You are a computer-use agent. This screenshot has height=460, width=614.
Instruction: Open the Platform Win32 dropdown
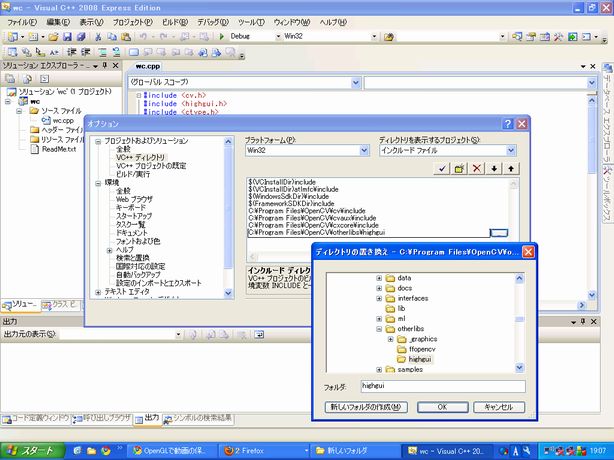point(364,150)
